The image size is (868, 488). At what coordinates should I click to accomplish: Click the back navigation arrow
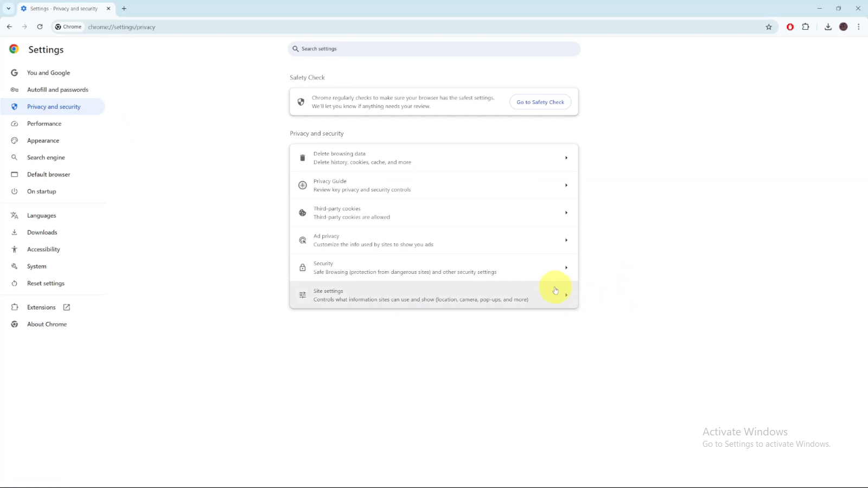pos(10,27)
